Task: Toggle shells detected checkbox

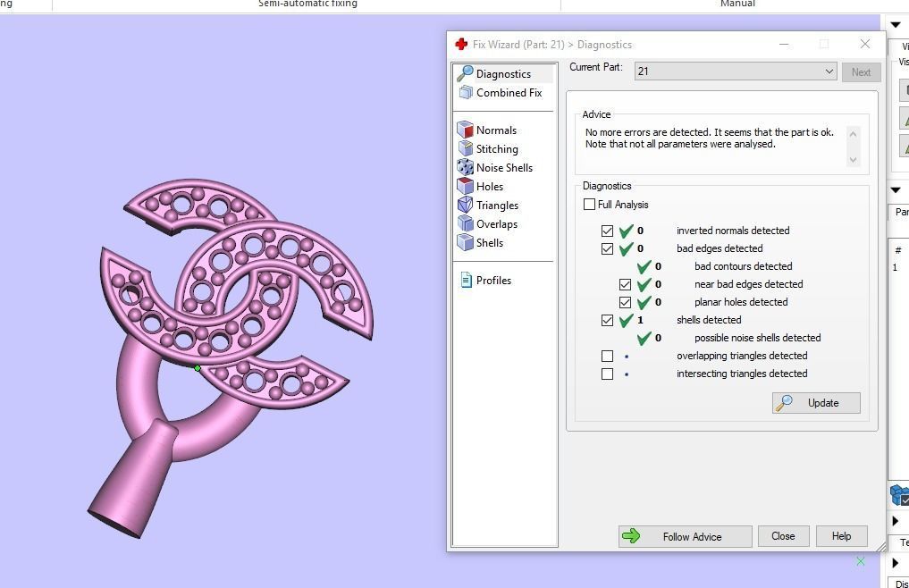Action: coord(607,320)
